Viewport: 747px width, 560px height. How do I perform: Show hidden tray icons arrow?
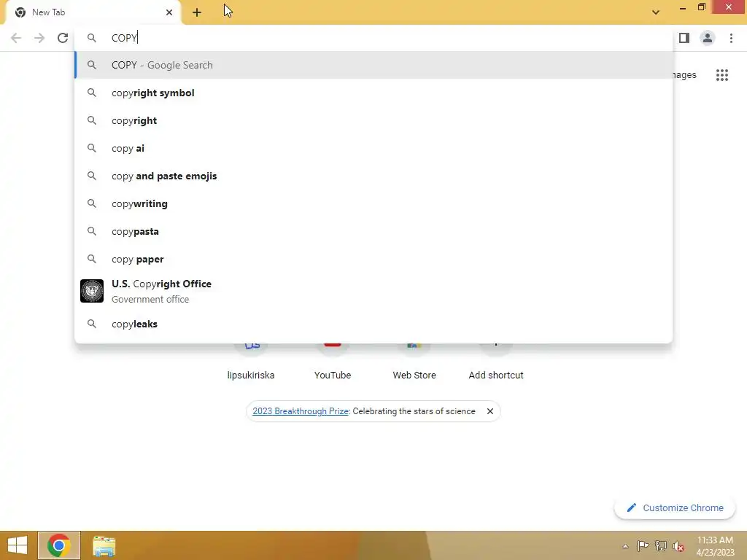coord(625,546)
